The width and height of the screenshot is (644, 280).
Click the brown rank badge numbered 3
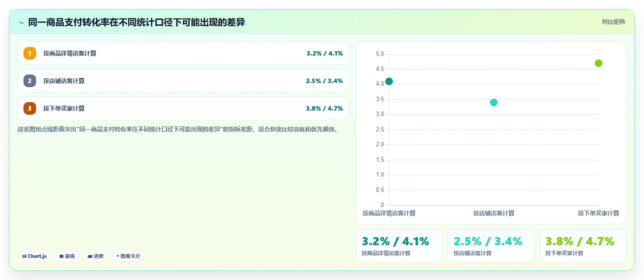30,108
